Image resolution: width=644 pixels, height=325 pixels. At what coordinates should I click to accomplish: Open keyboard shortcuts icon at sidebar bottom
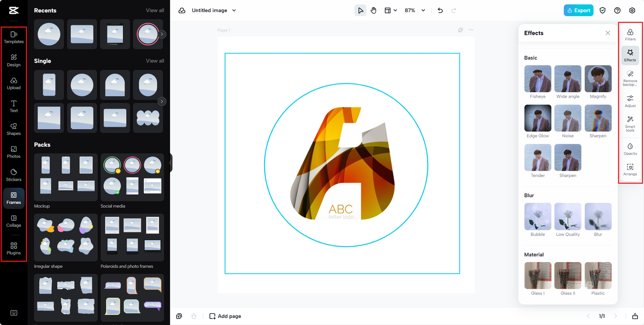click(x=14, y=313)
